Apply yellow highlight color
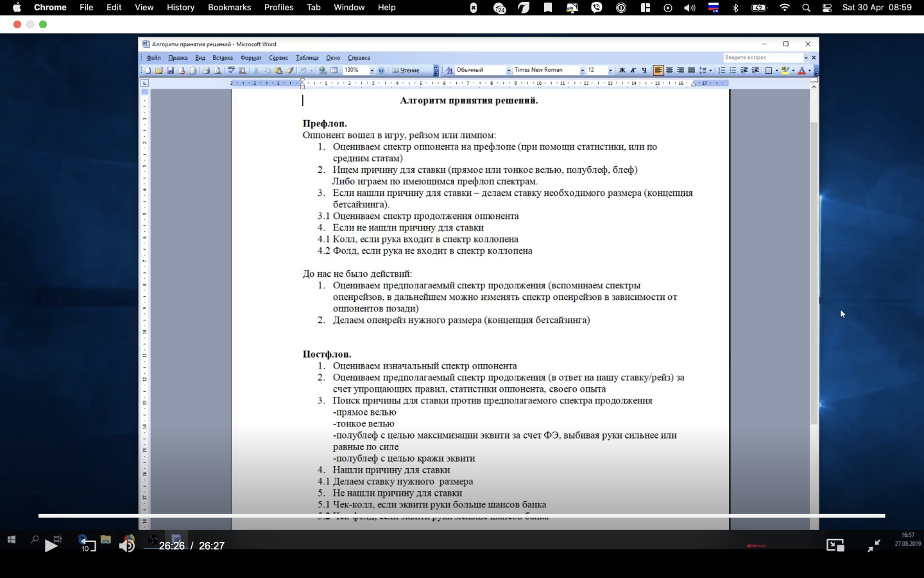Viewport: 924px width, 578px height. [x=785, y=71]
